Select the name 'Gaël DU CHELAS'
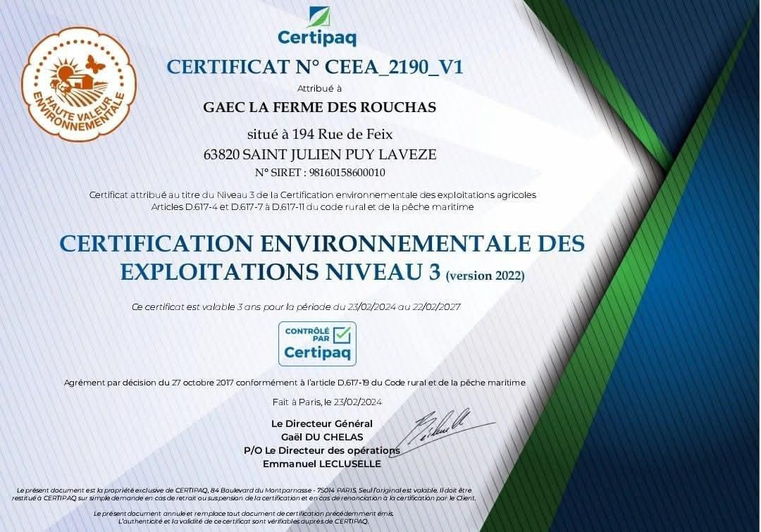 pyautogui.click(x=322, y=437)
